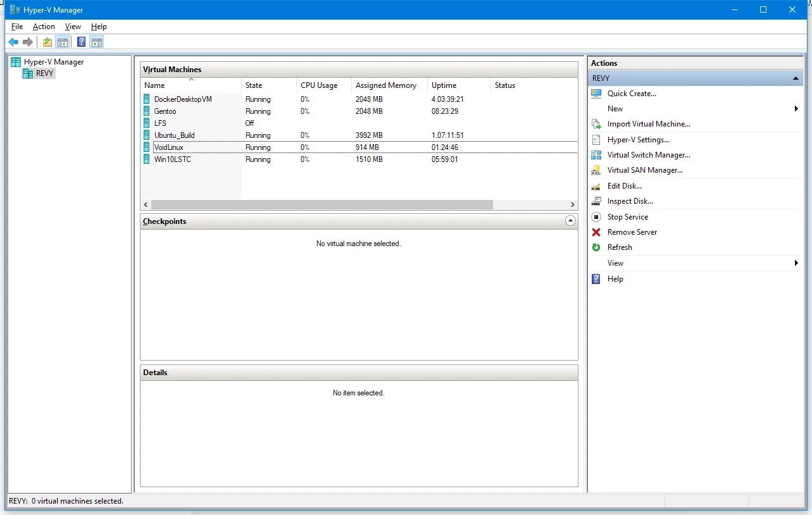Sort by the State column header
The height and width of the screenshot is (515, 812).
tap(269, 85)
